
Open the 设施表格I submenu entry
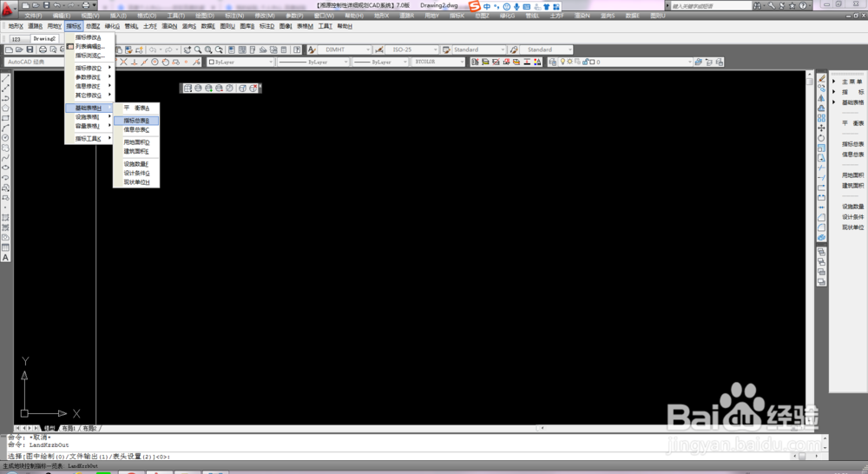[89, 117]
